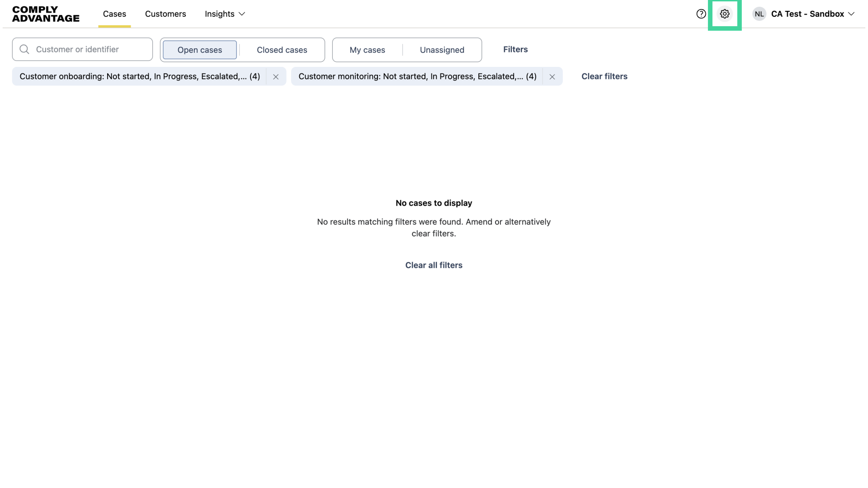Switch to Closed cases
The image size is (868, 488).
click(x=282, y=50)
